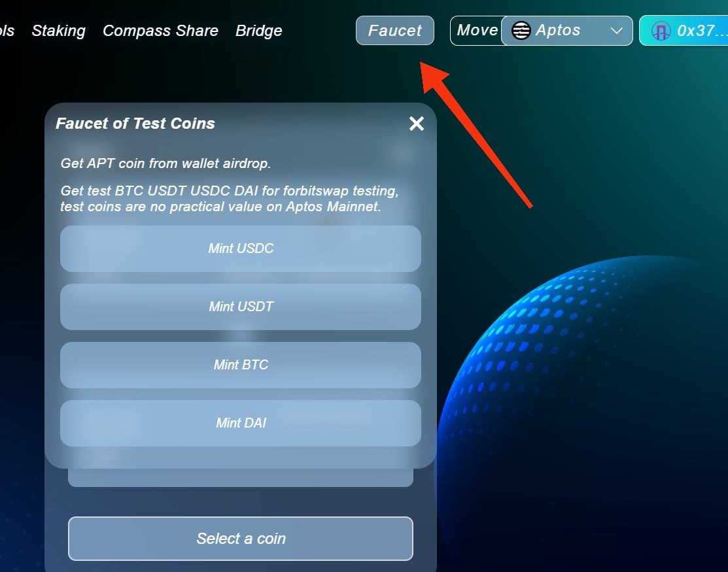Viewport: 728px width, 572px height.
Task: Click the input bar behind the faucet dialog
Action: (241, 478)
